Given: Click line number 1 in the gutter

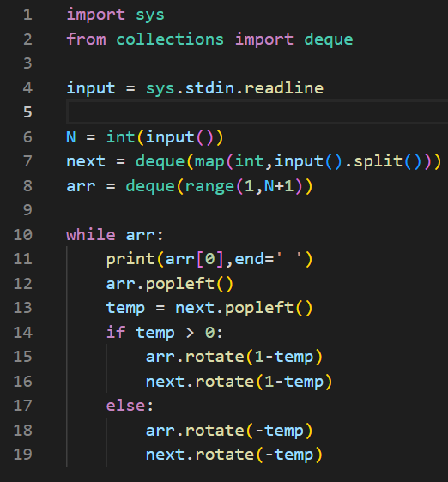Looking at the screenshot, I should [27, 15].
